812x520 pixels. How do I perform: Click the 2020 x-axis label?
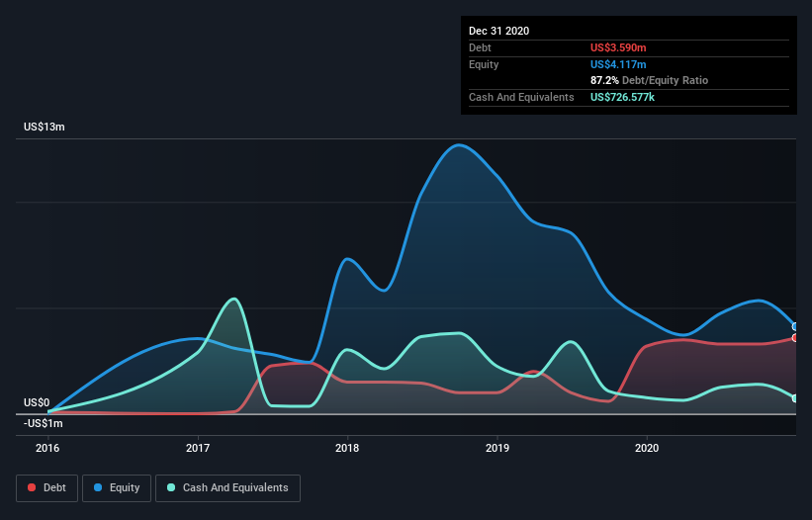(647, 448)
